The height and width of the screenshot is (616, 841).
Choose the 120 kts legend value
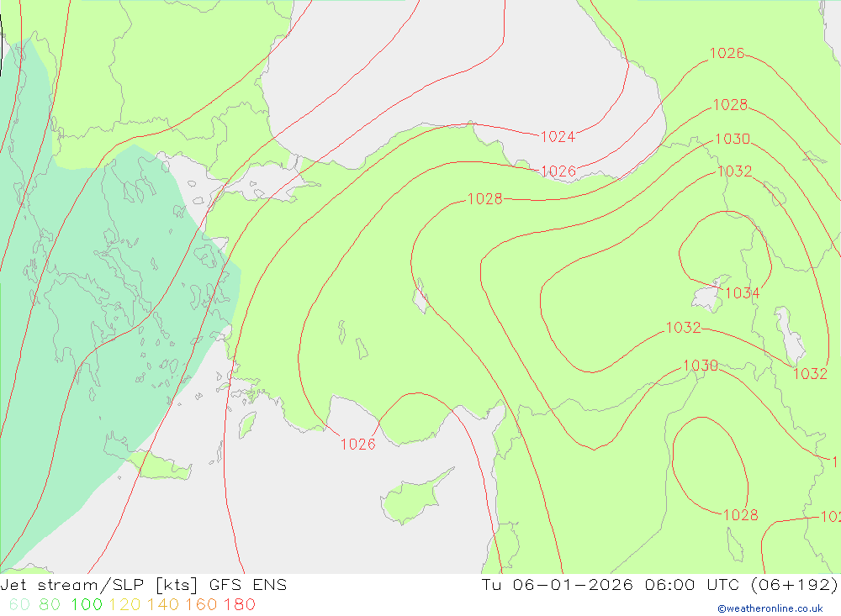[x=125, y=604]
